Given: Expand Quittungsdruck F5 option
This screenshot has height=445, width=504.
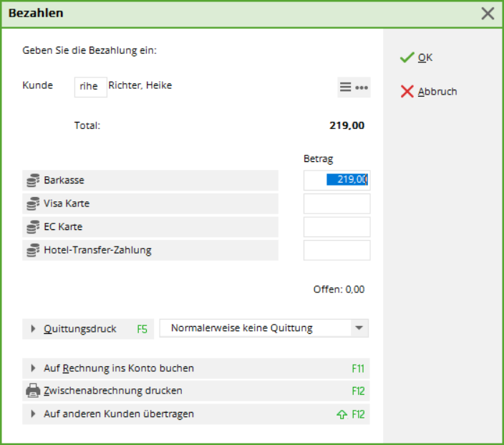Looking at the screenshot, I should tap(88, 329).
